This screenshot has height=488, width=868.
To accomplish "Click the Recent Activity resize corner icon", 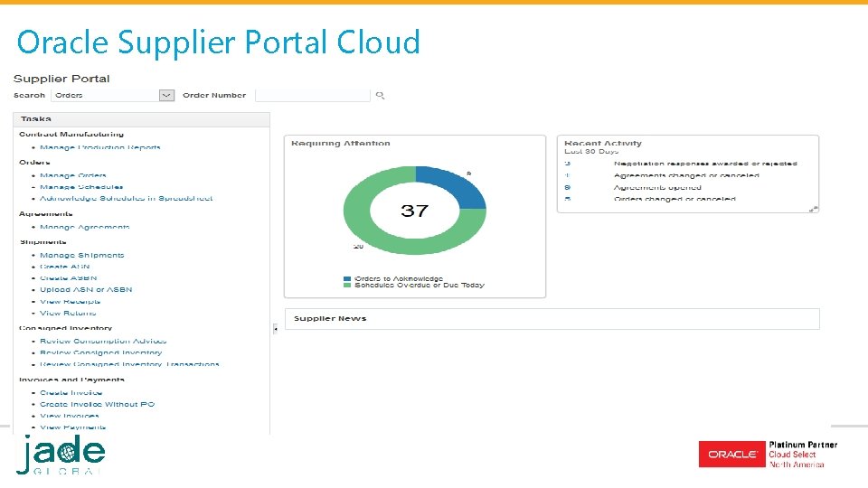I will (x=813, y=209).
